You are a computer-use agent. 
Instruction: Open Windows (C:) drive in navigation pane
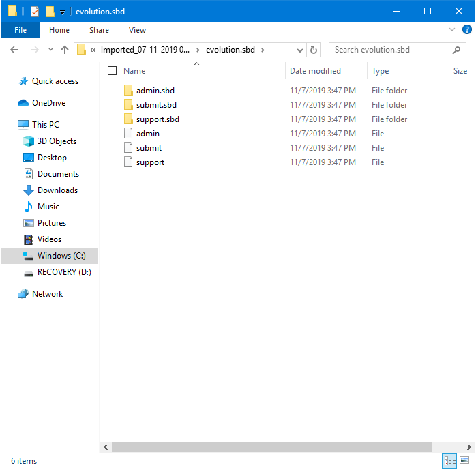pos(61,256)
